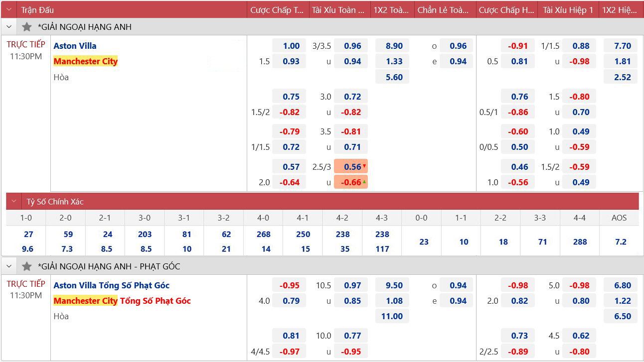The image size is (644, 362).
Task: Select highlighted -0.66 odds with green arrow
Action: [x=351, y=182]
